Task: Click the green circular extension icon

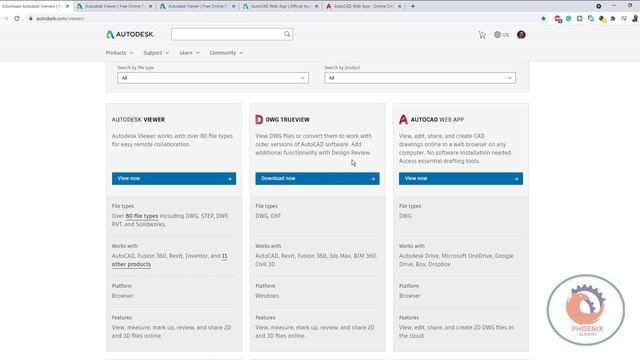Action: click(x=569, y=18)
